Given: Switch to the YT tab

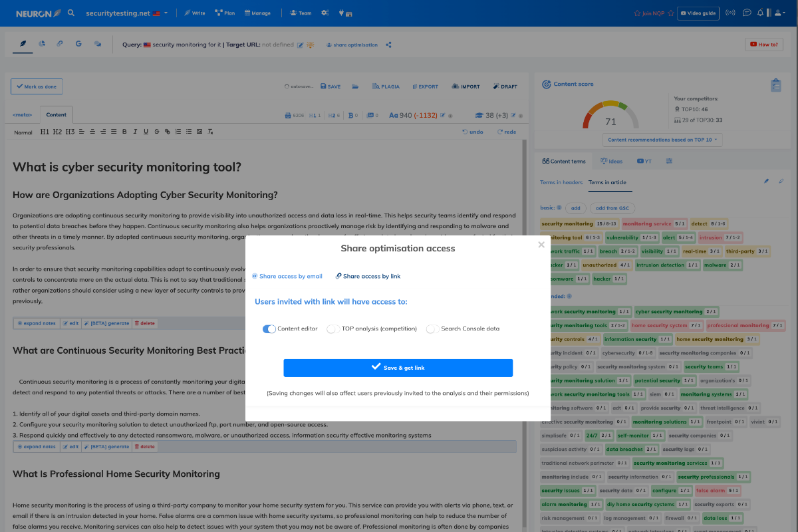Looking at the screenshot, I should tap(644, 161).
